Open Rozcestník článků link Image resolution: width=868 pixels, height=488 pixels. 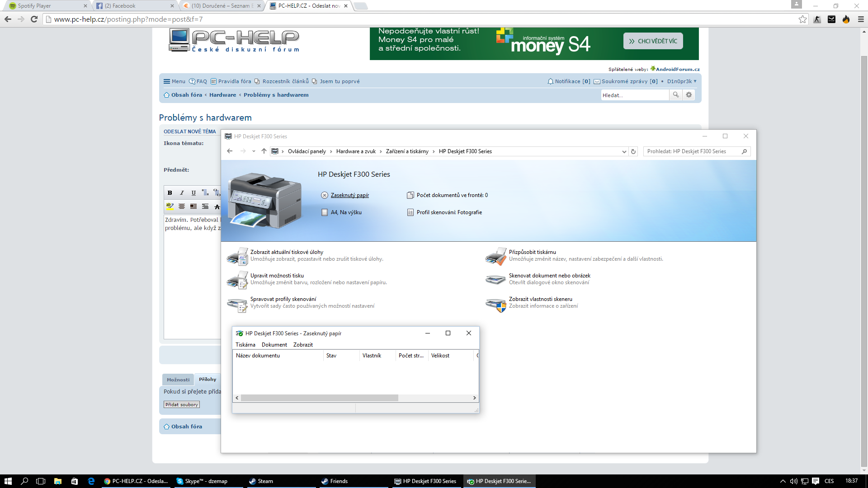[282, 82]
